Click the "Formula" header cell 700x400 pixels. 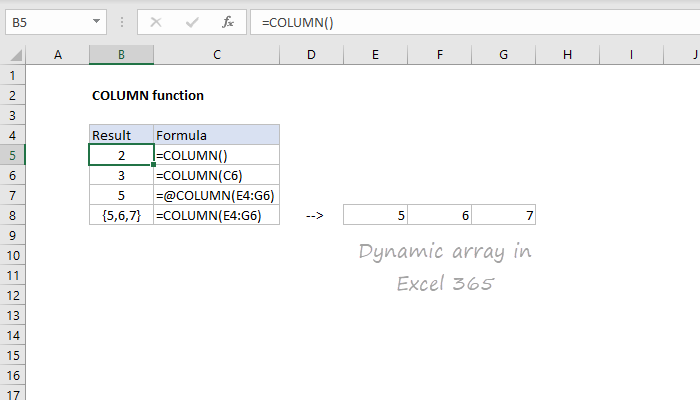click(217, 135)
